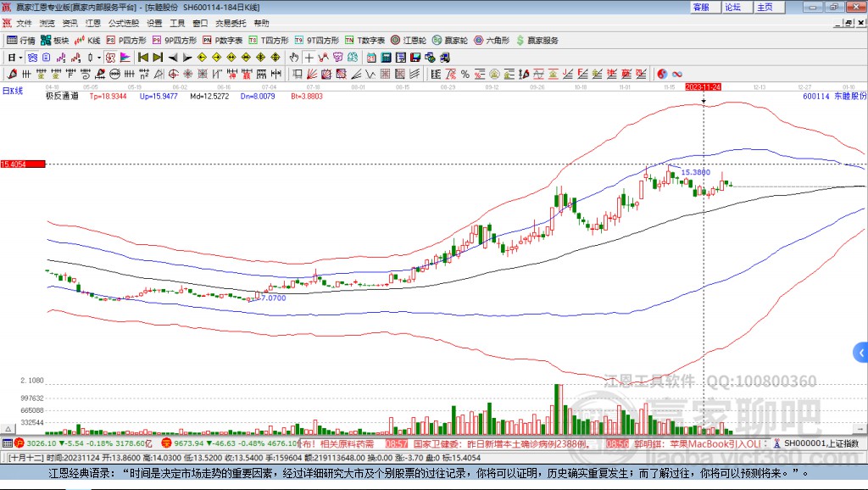
Task: Click the black right arrow icon
Action: tap(187, 58)
